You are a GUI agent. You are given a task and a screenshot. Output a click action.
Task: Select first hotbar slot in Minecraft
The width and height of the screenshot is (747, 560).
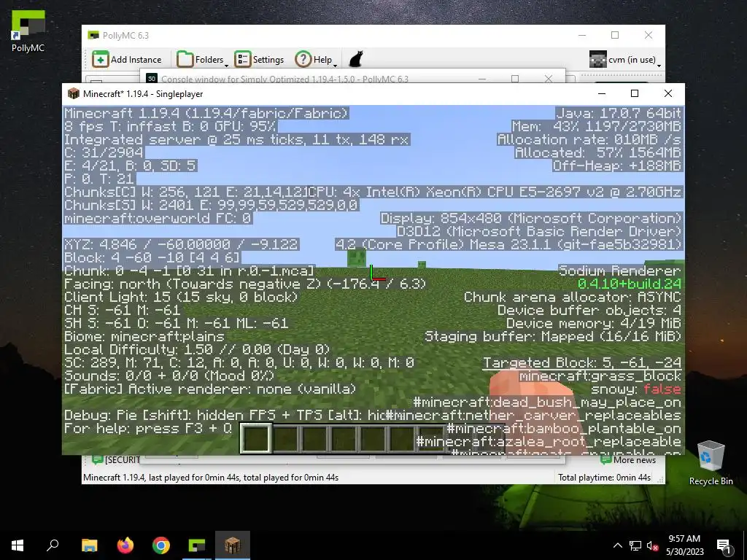[x=256, y=438]
